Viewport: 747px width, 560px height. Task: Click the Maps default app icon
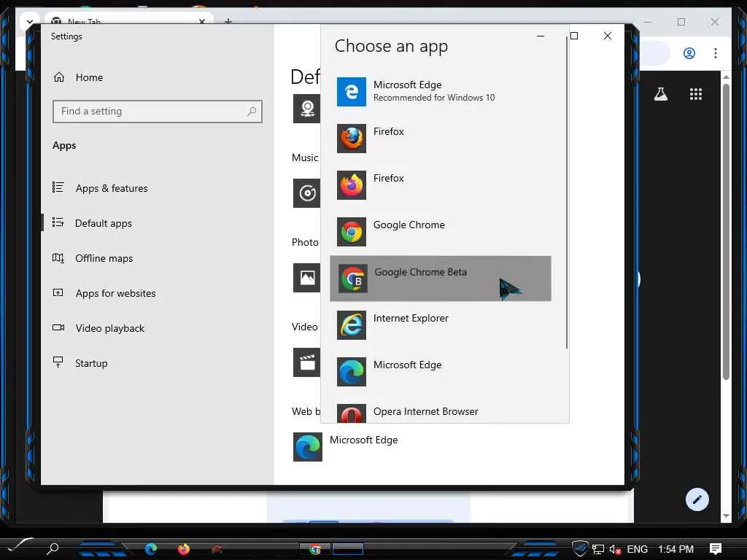[x=307, y=109]
